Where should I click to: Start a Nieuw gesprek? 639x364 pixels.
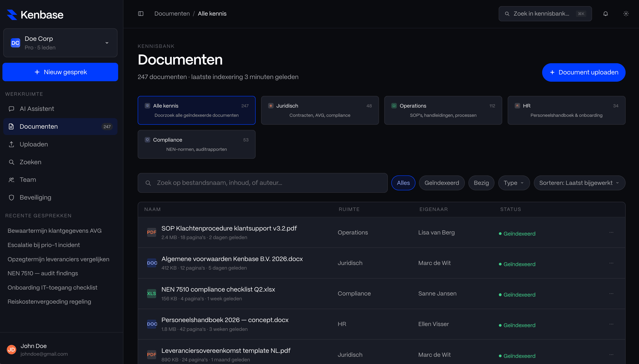click(60, 72)
